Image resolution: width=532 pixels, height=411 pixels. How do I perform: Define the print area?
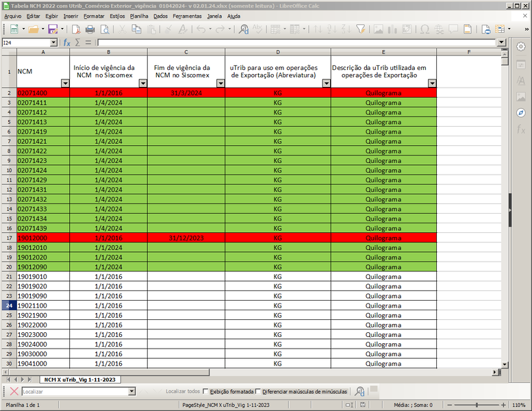486,29
